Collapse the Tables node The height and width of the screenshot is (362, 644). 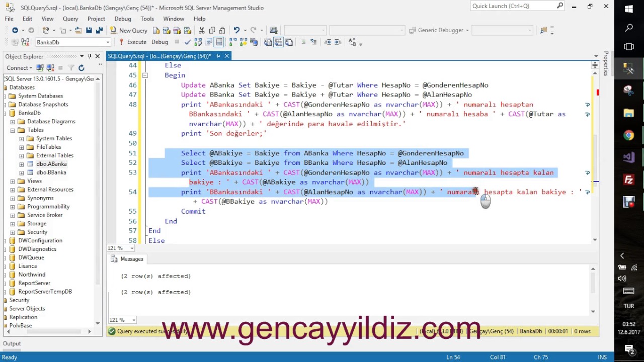(13, 130)
